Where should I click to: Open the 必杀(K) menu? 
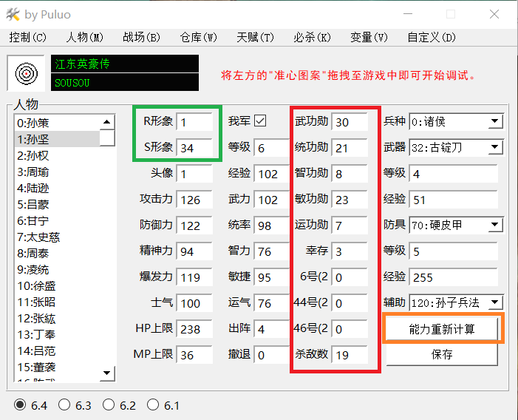click(x=312, y=37)
